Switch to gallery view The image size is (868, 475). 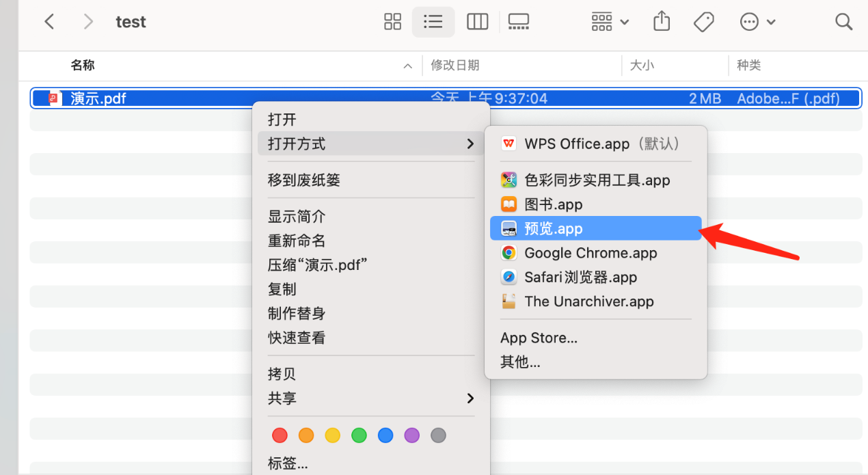click(518, 21)
